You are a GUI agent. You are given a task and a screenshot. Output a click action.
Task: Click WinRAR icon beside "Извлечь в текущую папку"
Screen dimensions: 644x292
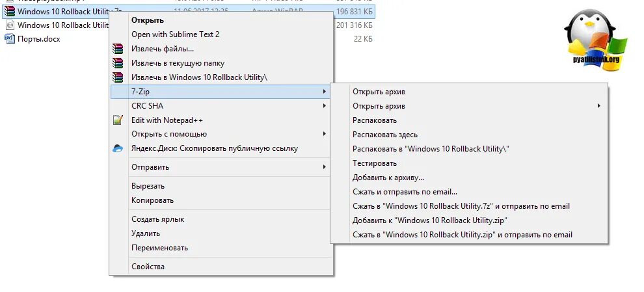(x=118, y=63)
